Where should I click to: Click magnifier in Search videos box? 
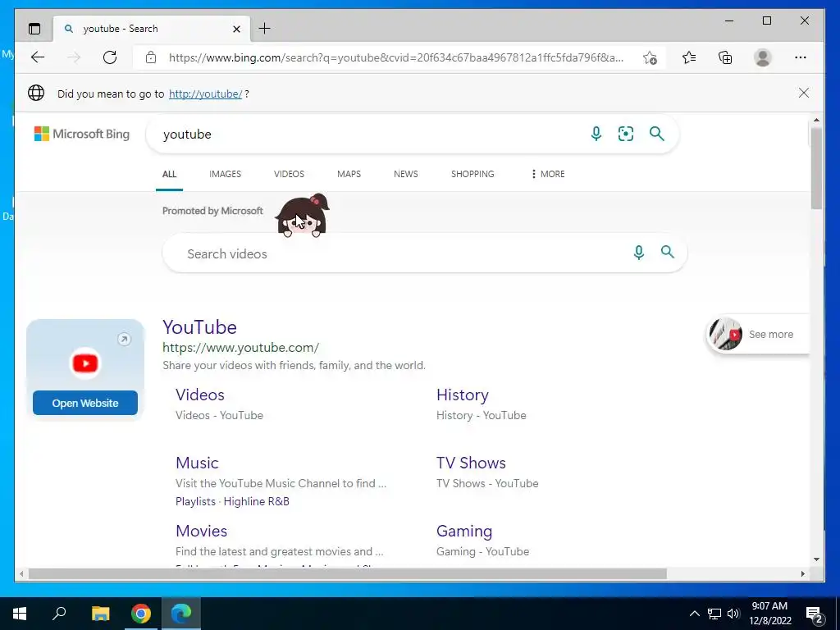pos(668,252)
